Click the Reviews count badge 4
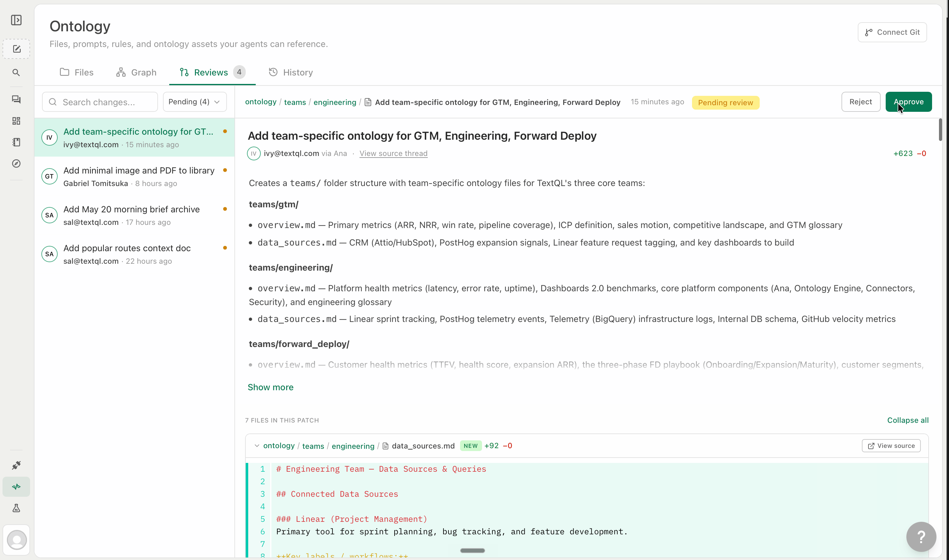The height and width of the screenshot is (560, 949). pyautogui.click(x=239, y=72)
